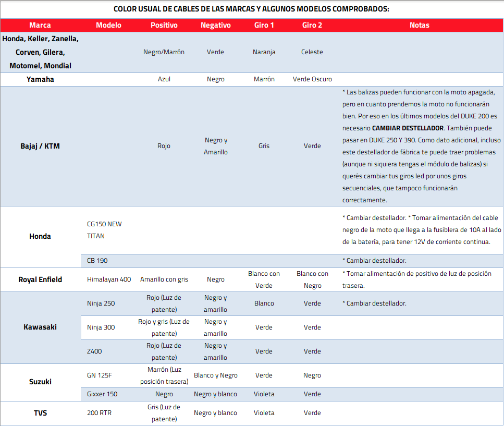Click the Blanco con Negro cell

pyautogui.click(x=312, y=279)
